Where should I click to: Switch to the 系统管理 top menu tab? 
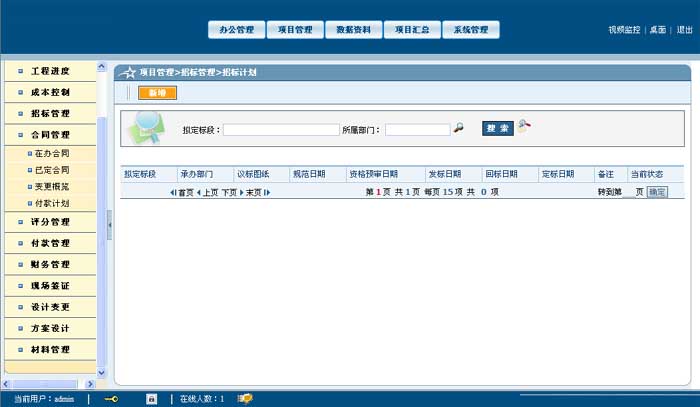point(470,30)
